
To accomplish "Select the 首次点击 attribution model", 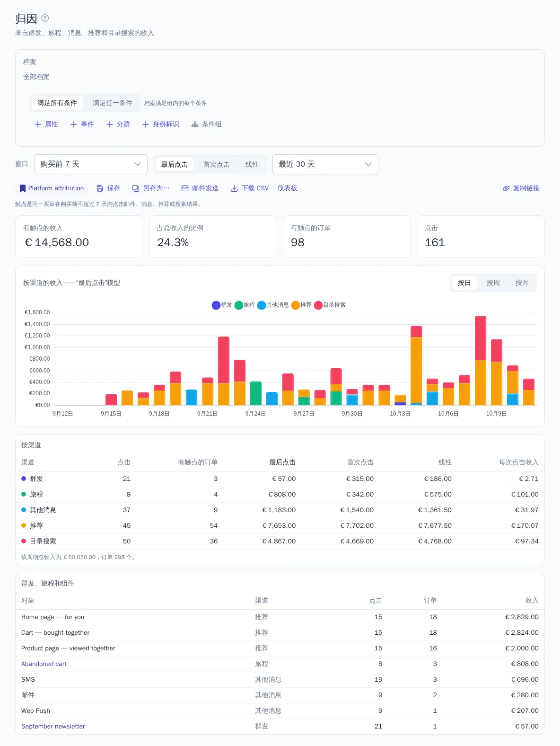I will (217, 164).
